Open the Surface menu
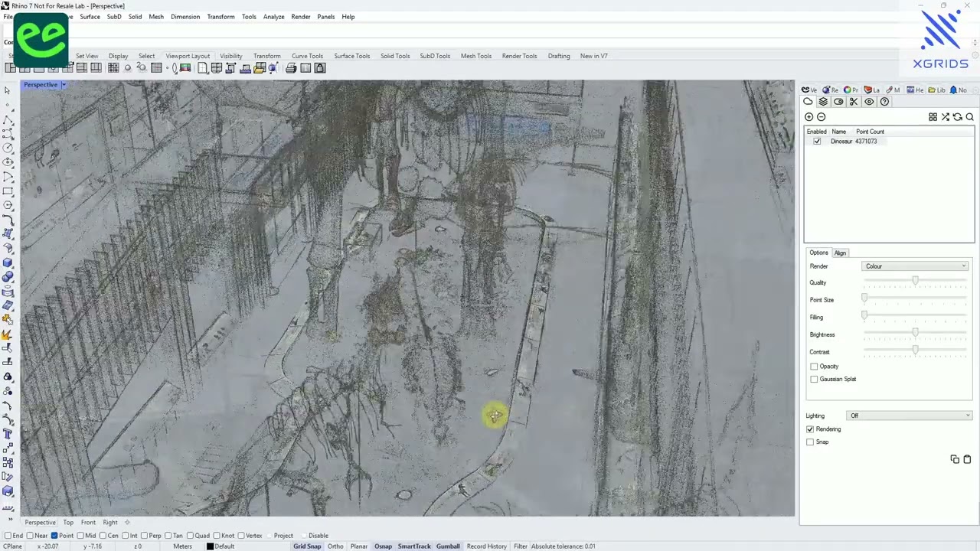The height and width of the screenshot is (551, 980). point(90,17)
